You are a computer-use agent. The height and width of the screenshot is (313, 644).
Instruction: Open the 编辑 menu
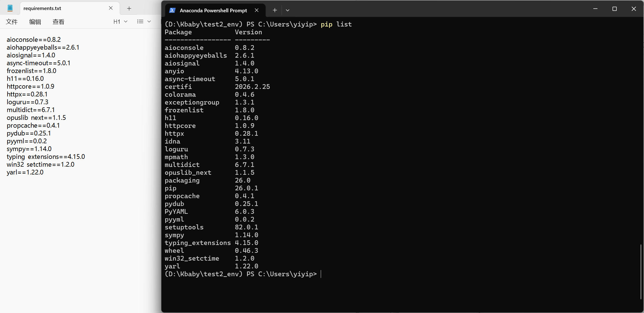35,22
